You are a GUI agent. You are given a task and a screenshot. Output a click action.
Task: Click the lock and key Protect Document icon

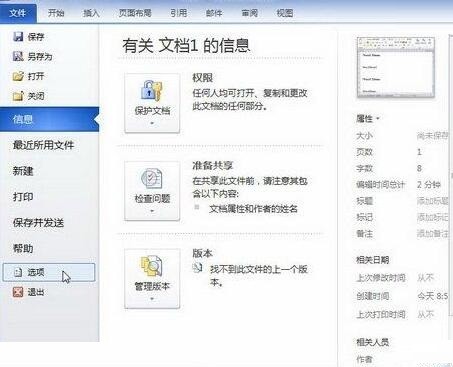[151, 90]
